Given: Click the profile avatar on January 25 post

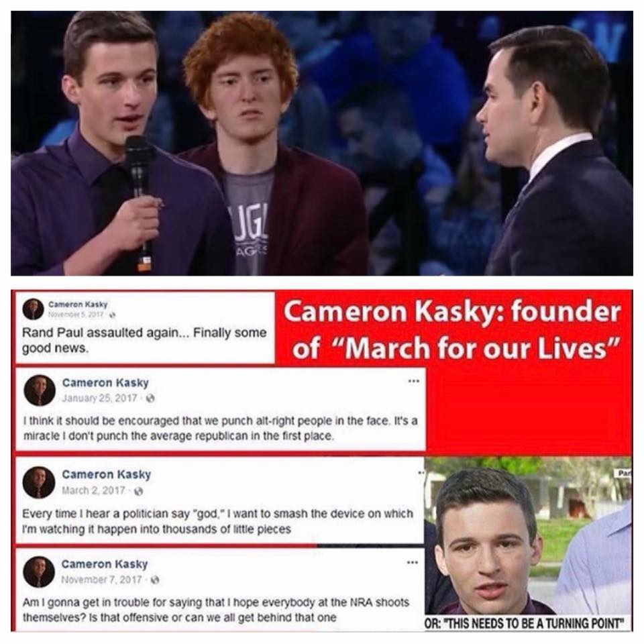Looking at the screenshot, I should coord(40,390).
